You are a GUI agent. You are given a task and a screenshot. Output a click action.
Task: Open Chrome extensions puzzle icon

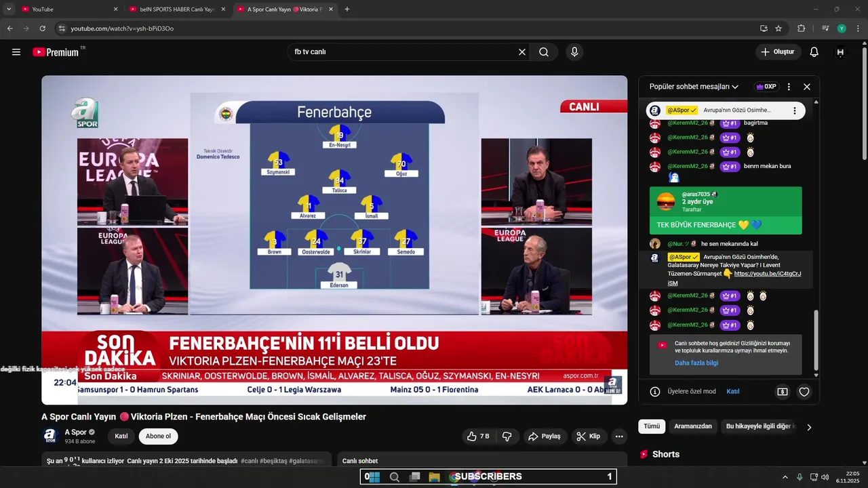click(x=802, y=28)
